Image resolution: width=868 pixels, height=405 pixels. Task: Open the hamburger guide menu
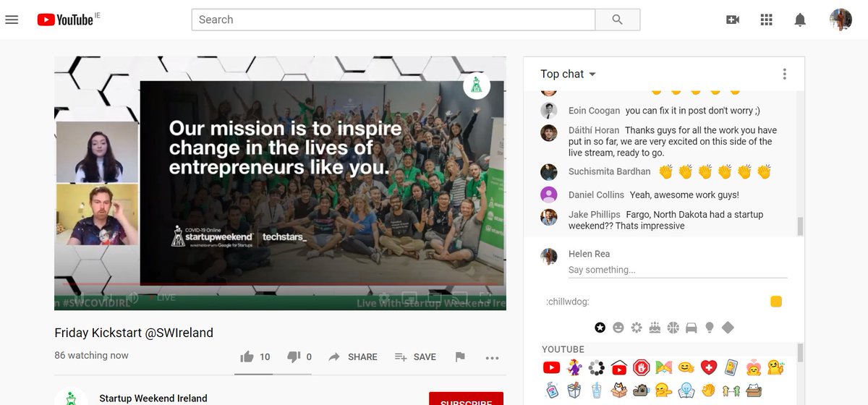(x=12, y=20)
